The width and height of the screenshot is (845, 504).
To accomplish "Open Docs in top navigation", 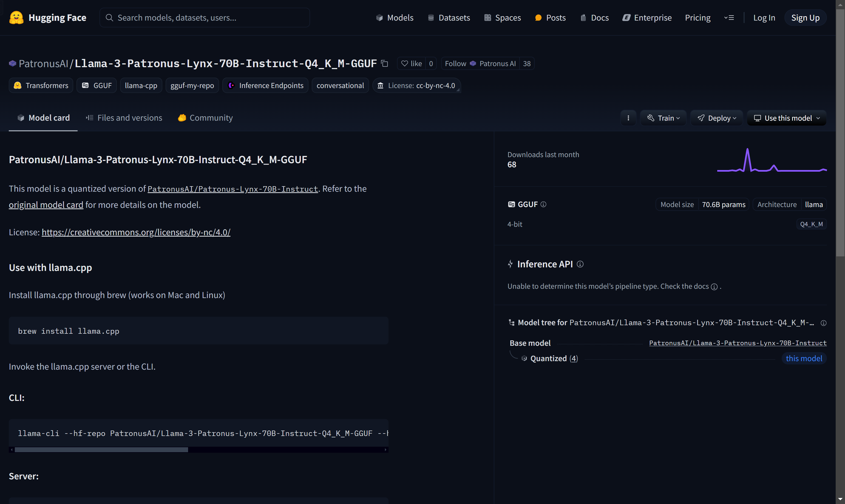I will coord(594,18).
